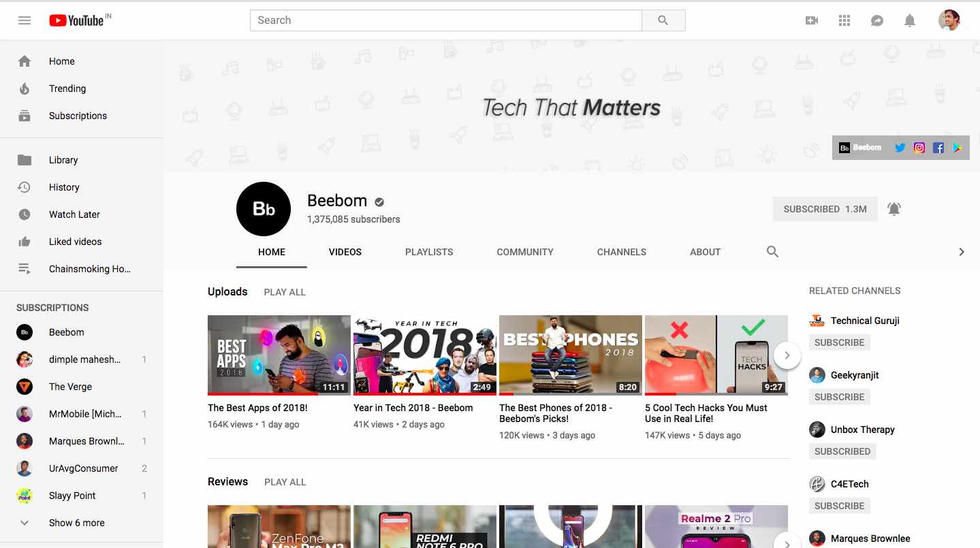
Task: Open the YouTube apps grid icon
Action: click(844, 20)
